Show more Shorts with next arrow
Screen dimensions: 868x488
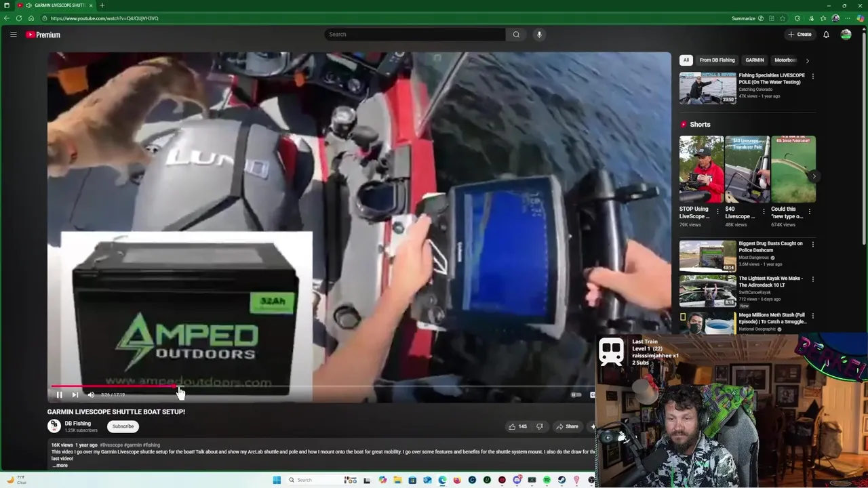(814, 176)
